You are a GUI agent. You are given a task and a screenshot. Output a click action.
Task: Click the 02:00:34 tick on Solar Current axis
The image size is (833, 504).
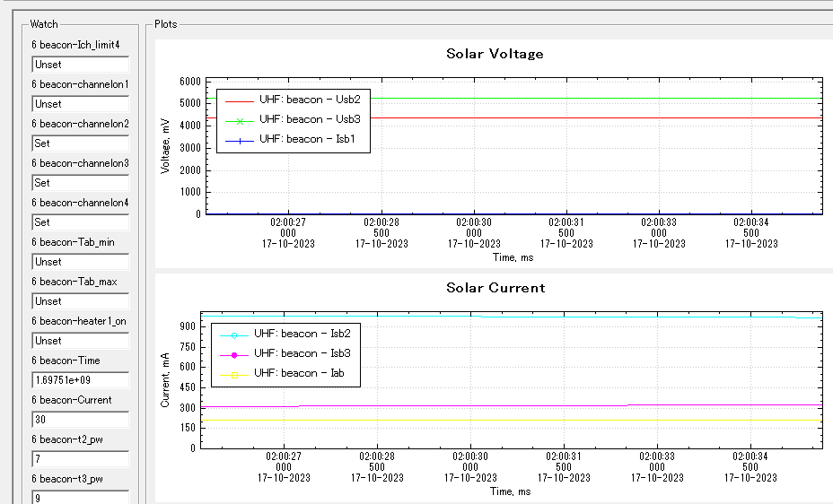pyautogui.click(x=750, y=456)
